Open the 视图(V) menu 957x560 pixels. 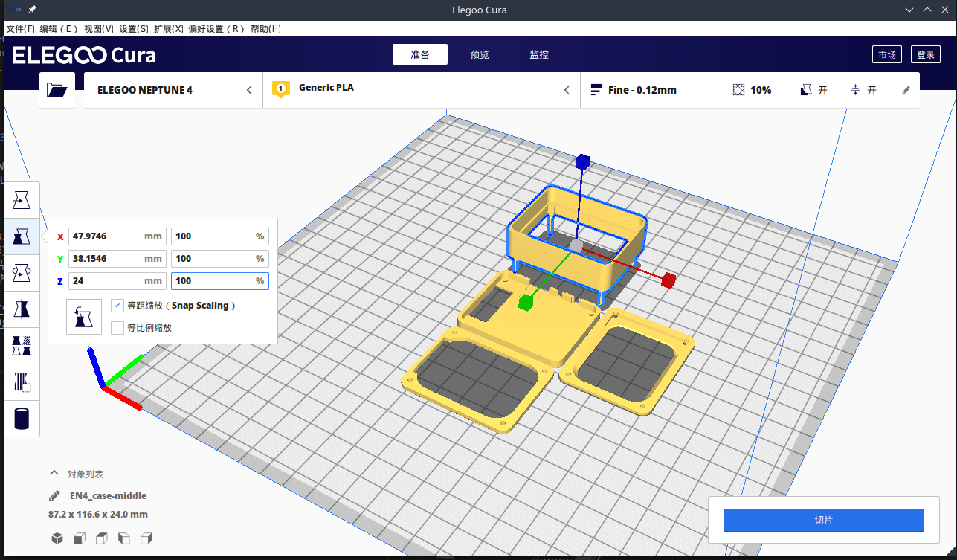(98, 29)
